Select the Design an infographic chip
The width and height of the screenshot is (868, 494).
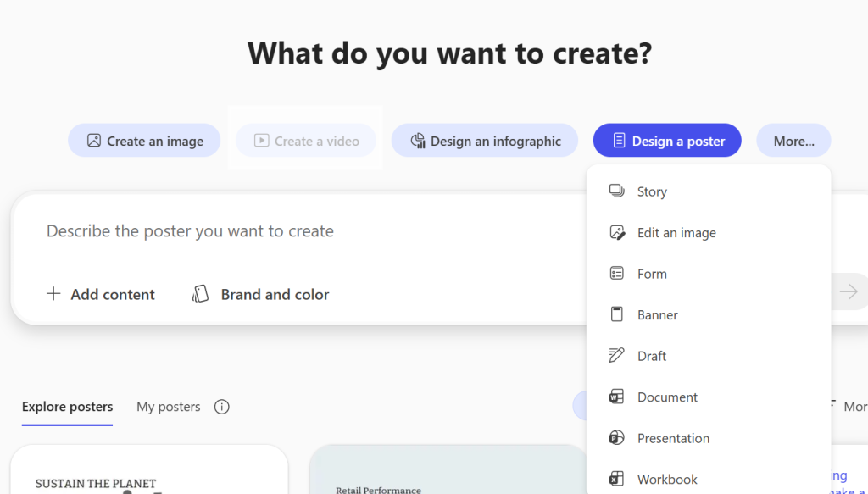click(484, 141)
